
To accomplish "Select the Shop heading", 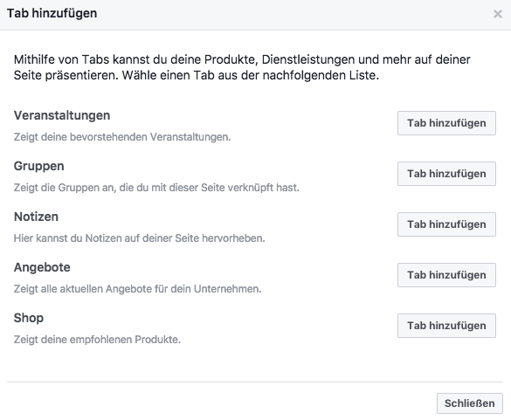I will tap(29, 319).
